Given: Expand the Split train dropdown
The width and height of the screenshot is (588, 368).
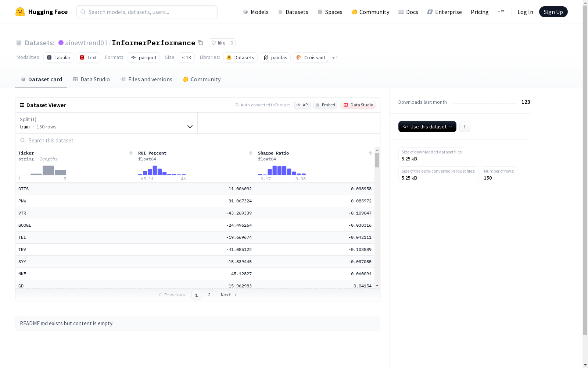Looking at the screenshot, I should tap(107, 123).
